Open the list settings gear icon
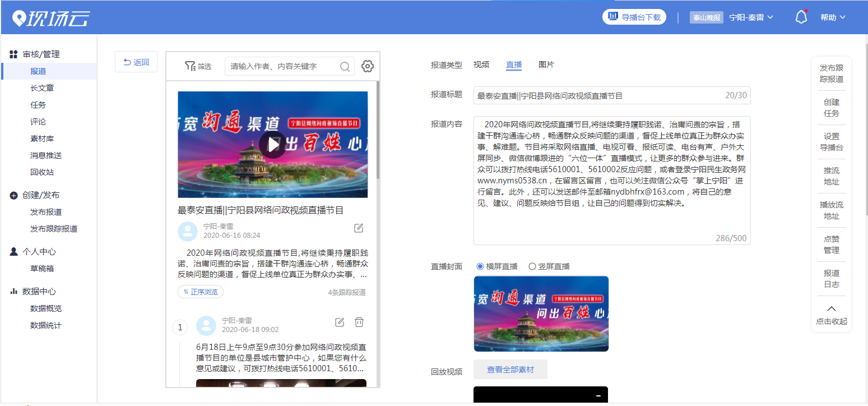 pyautogui.click(x=367, y=66)
